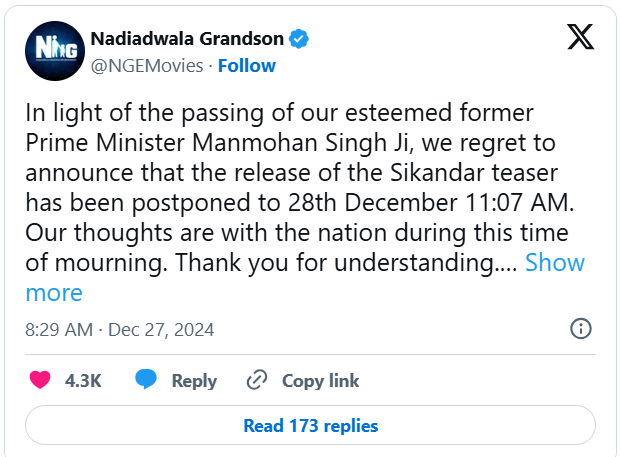Viewport: 621px width, 457px height.
Task: Open the Read 173 replies button
Action: (310, 425)
